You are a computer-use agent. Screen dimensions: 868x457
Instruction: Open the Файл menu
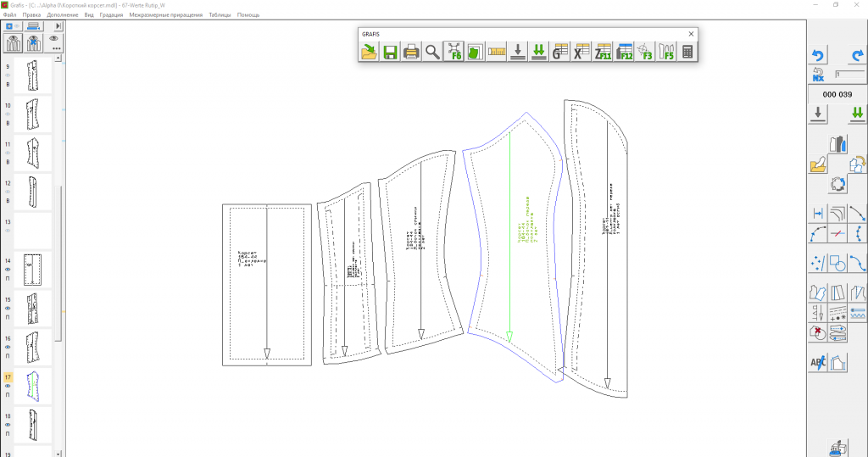tap(9, 15)
